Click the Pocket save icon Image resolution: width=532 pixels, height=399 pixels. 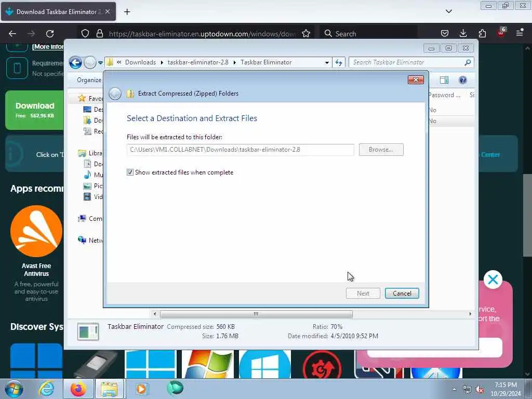click(445, 34)
